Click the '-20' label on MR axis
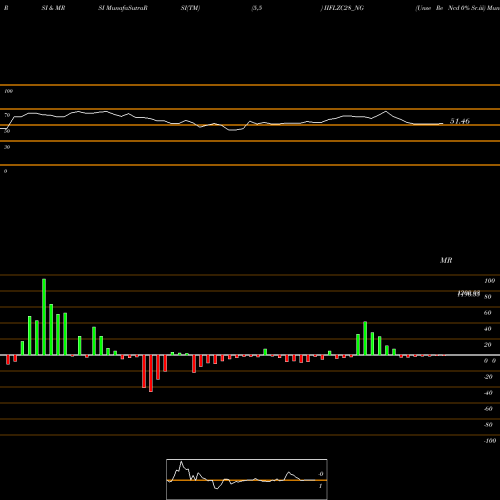The image size is (500, 500). (488, 377)
